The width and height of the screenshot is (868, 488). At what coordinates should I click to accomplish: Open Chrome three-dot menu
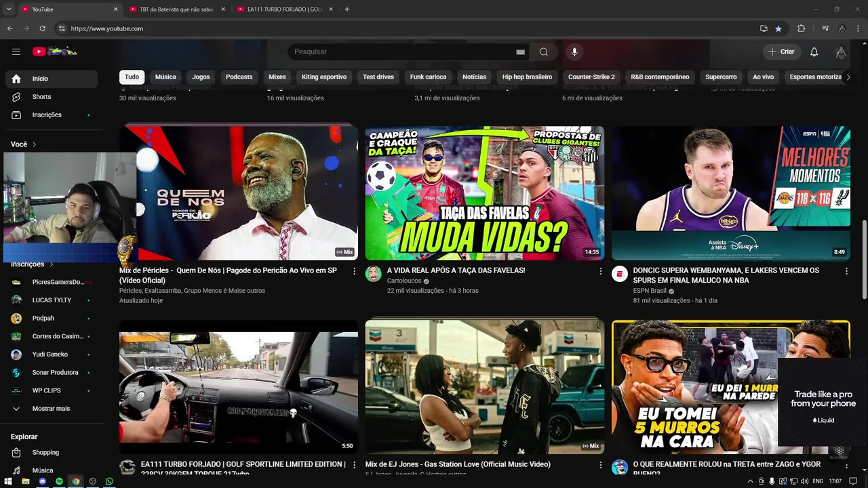tap(859, 28)
